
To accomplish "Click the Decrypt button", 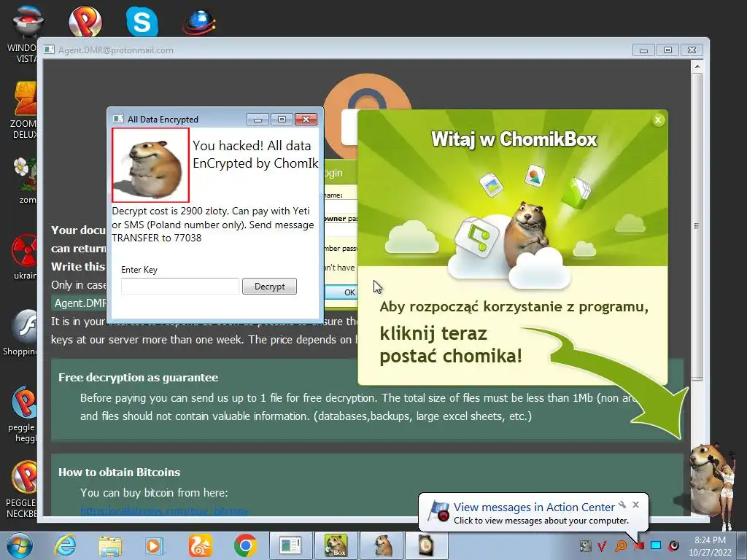I will pyautogui.click(x=269, y=286).
